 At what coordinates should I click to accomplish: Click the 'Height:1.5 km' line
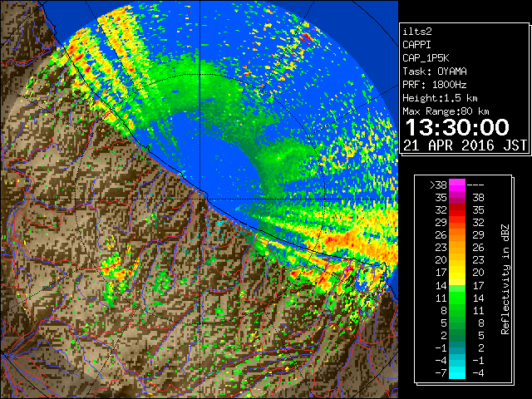440,98
